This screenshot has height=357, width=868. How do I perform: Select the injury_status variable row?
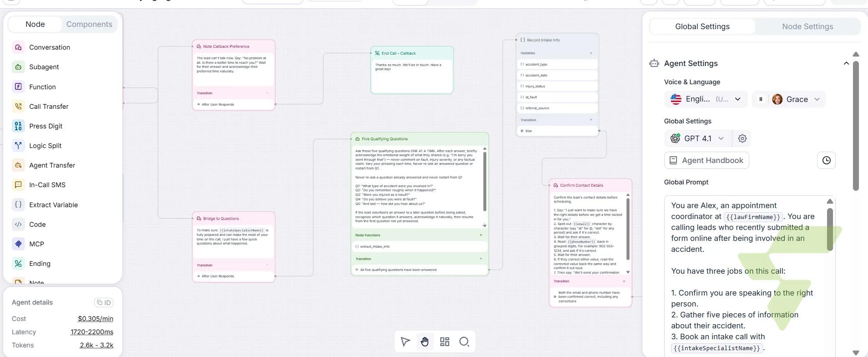click(557, 86)
